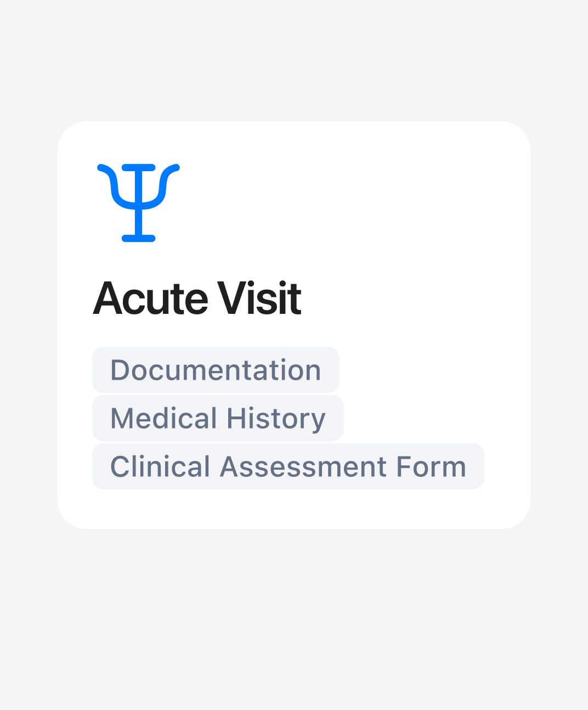This screenshot has height=710, width=588.
Task: Click the Acute Visit card icon
Action: click(x=138, y=202)
